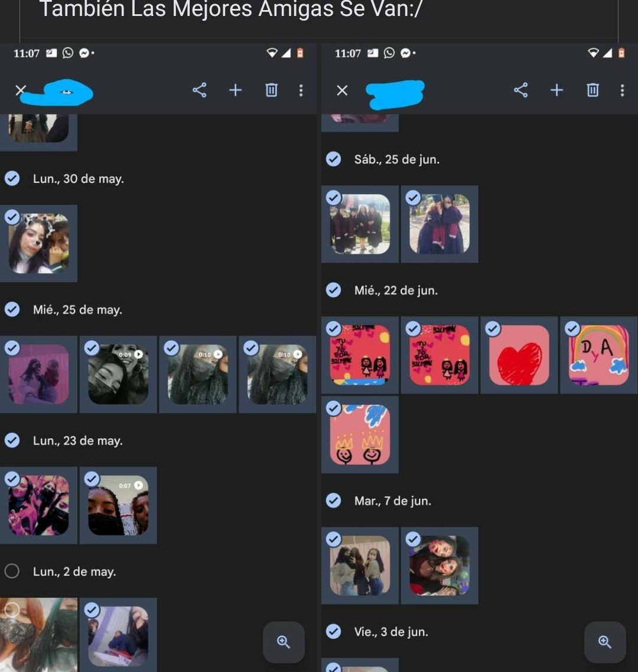The image size is (638, 672).
Task: Uncheck the Sáb., 25 de jun. date group
Action: [333, 159]
